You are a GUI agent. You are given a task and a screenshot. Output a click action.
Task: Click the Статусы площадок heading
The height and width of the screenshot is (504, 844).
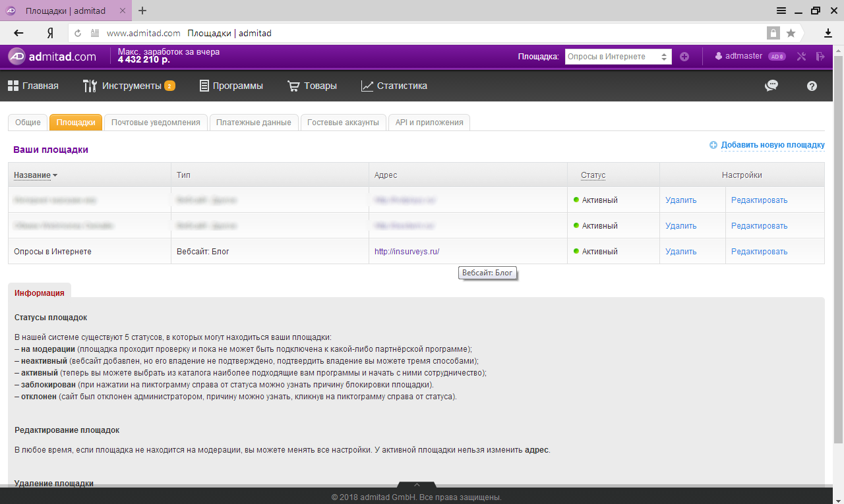tap(51, 318)
